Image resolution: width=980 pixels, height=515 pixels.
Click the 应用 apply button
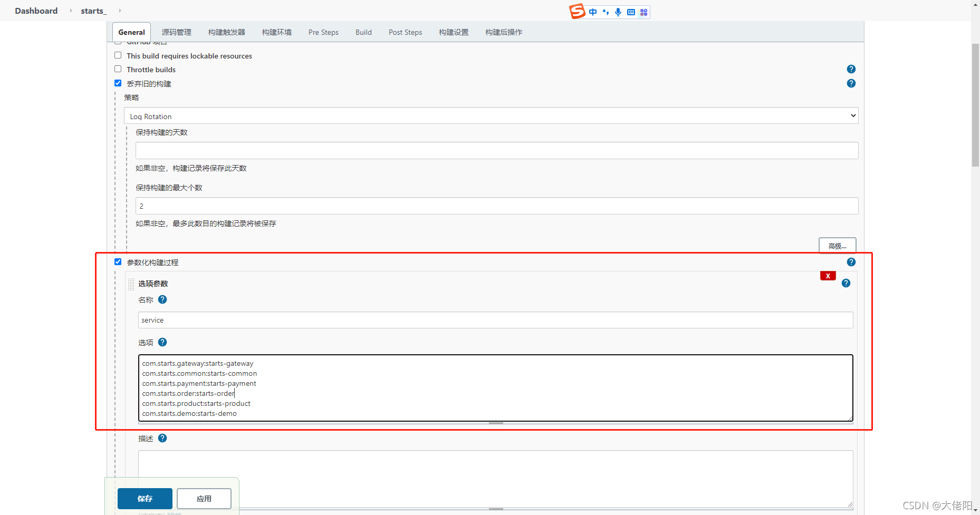coord(204,499)
